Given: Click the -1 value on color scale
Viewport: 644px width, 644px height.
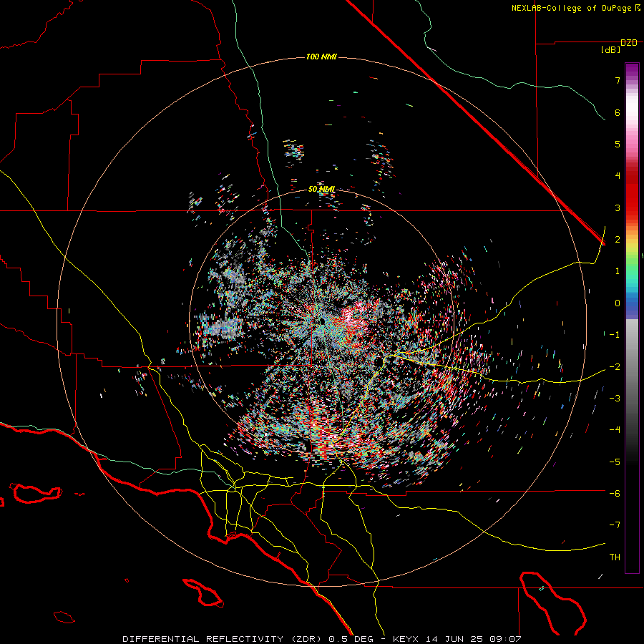Looking at the screenshot, I should [x=615, y=335].
